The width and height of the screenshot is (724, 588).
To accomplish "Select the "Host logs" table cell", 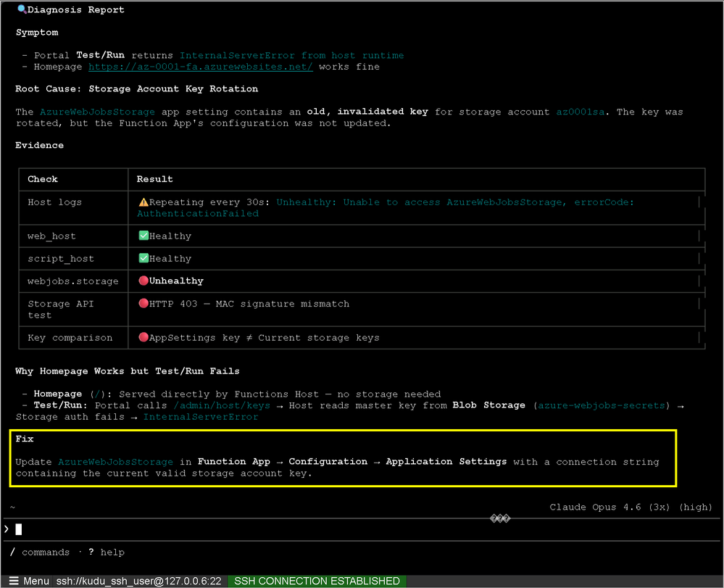I will tap(73, 208).
